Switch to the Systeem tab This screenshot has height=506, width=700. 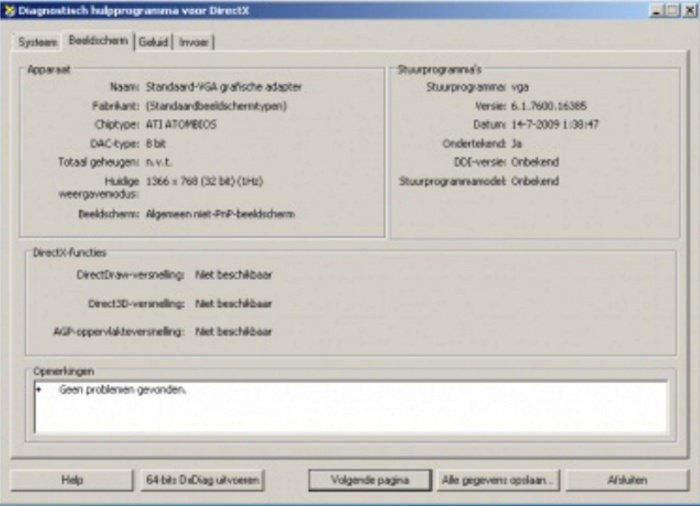click(38, 42)
